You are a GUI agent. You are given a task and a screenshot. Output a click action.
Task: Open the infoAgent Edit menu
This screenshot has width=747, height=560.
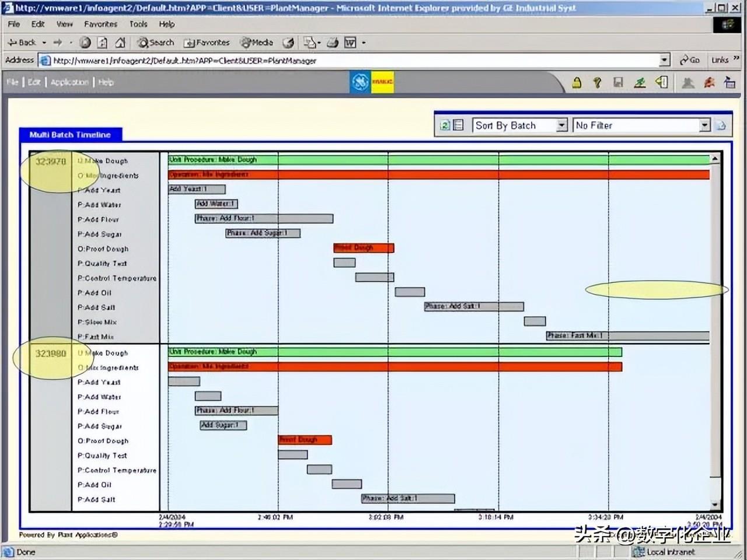pos(34,82)
